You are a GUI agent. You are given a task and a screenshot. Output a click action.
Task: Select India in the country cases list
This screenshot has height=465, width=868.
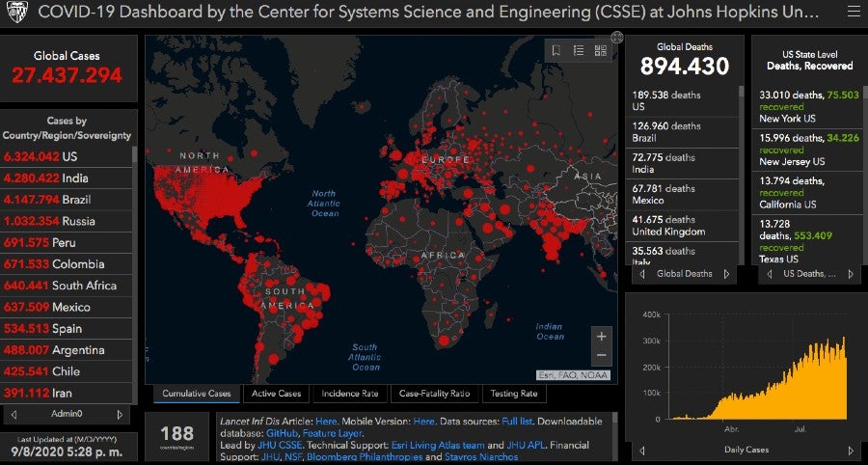[68, 178]
